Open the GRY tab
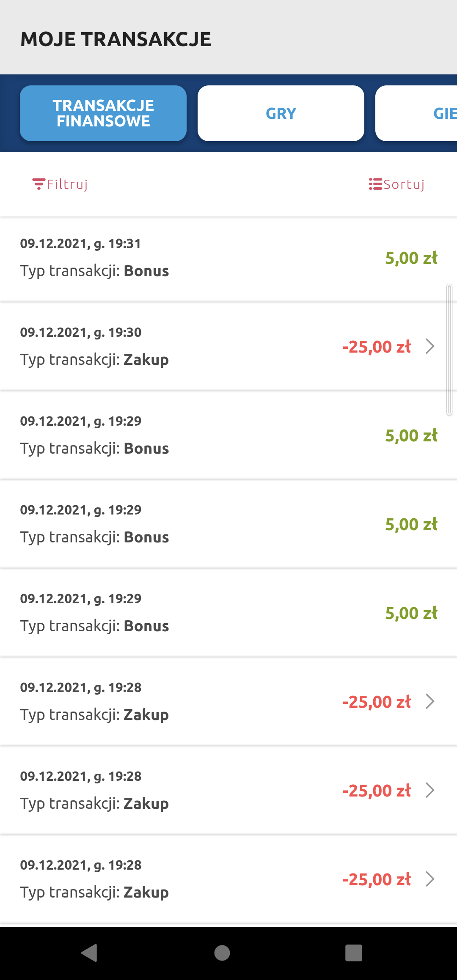Viewport: 457px width, 980px height. coord(281,113)
